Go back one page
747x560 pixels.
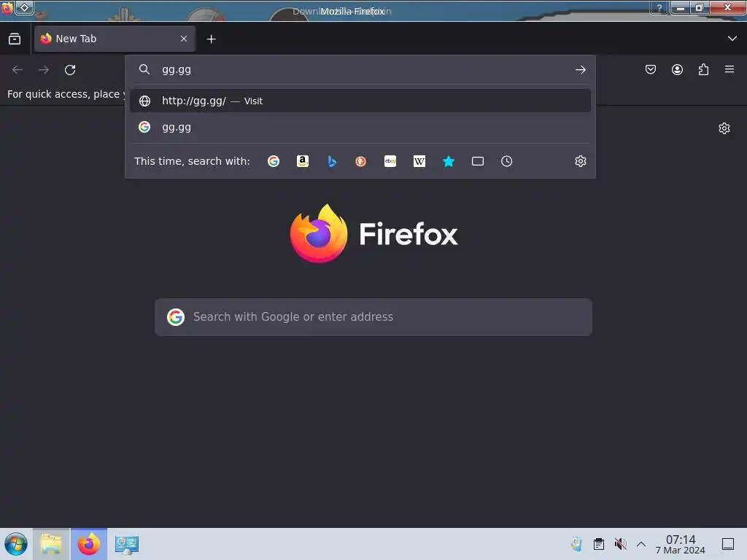pyautogui.click(x=18, y=70)
